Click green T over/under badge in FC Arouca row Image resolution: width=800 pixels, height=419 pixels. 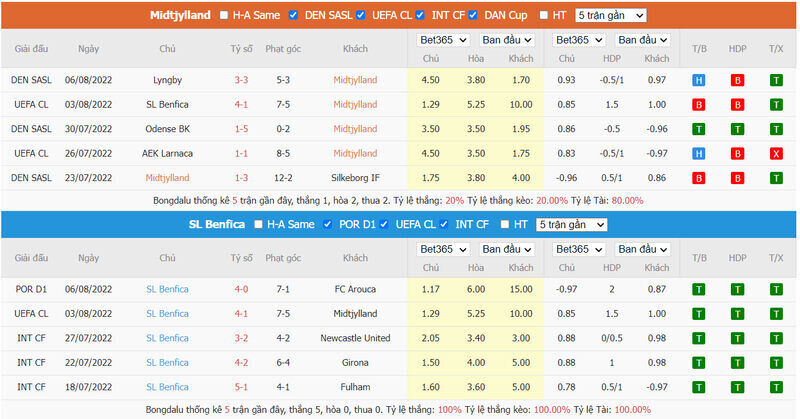click(776, 289)
